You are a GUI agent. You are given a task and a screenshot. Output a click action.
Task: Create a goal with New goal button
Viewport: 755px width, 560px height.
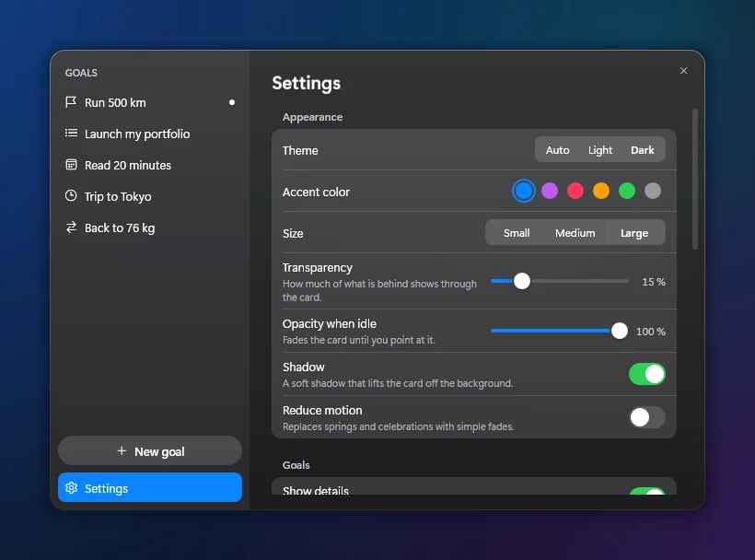tap(150, 451)
